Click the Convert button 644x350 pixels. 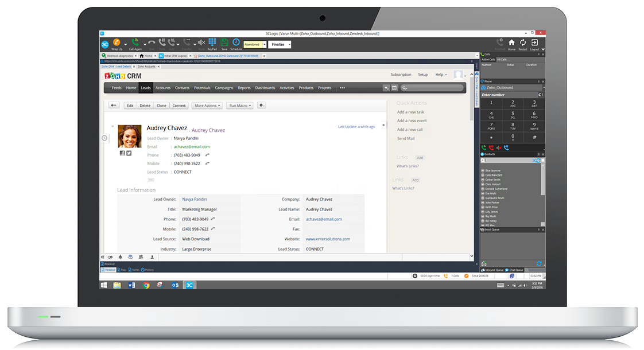tap(179, 106)
